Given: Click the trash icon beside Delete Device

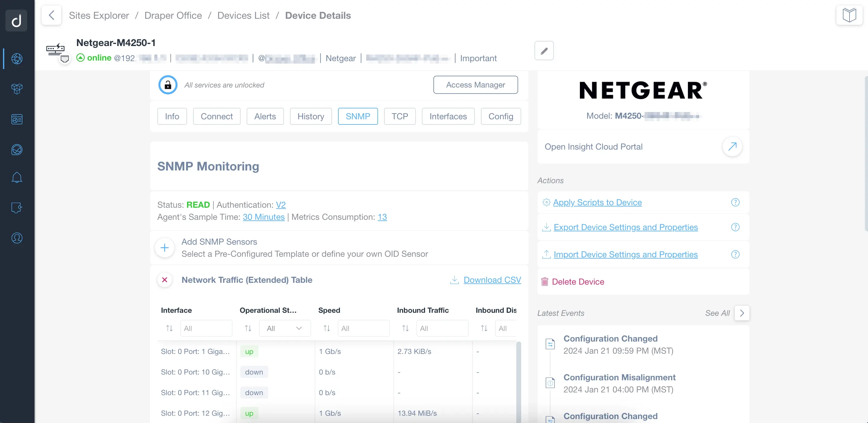Looking at the screenshot, I should [544, 282].
